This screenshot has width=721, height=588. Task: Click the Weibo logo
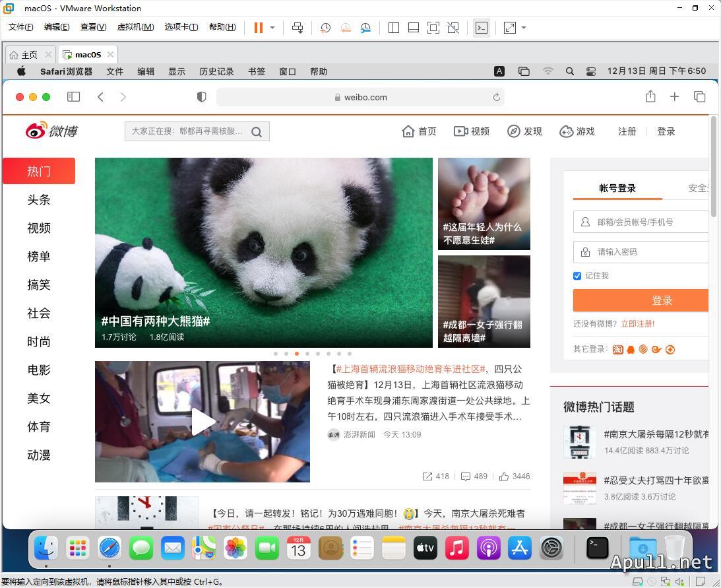pyautogui.click(x=51, y=131)
